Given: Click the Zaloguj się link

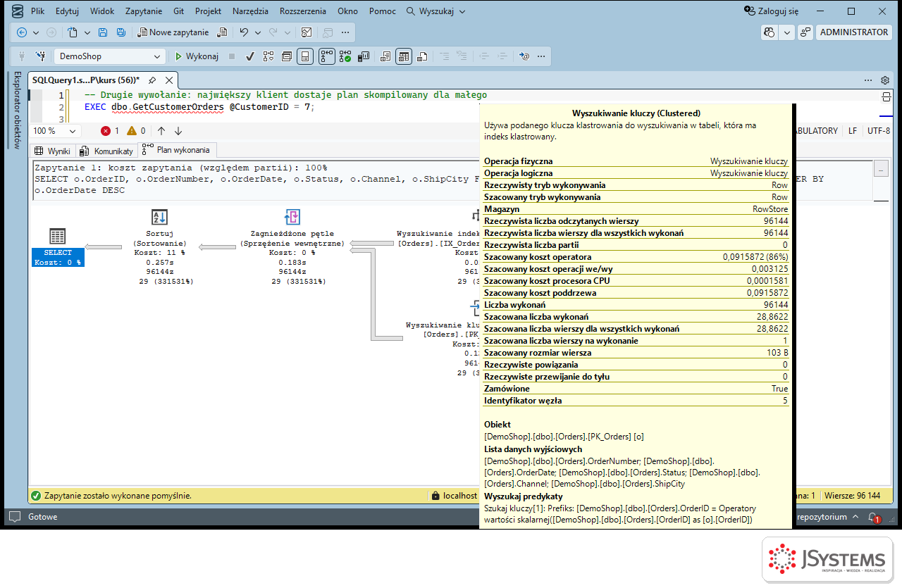Looking at the screenshot, I should pyautogui.click(x=772, y=11).
